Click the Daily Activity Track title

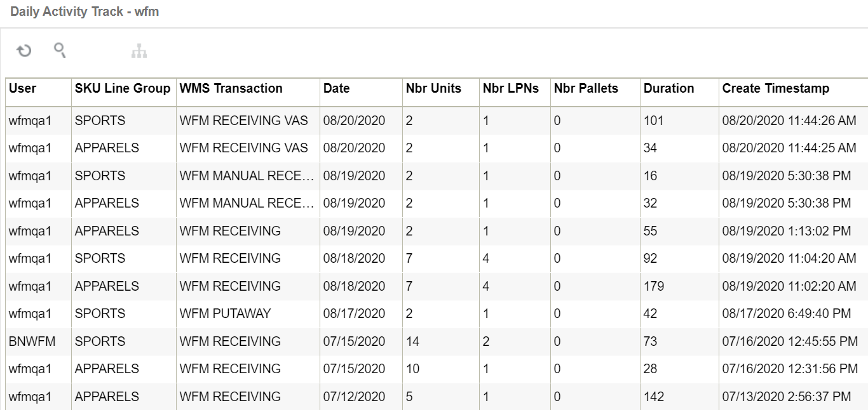(85, 11)
